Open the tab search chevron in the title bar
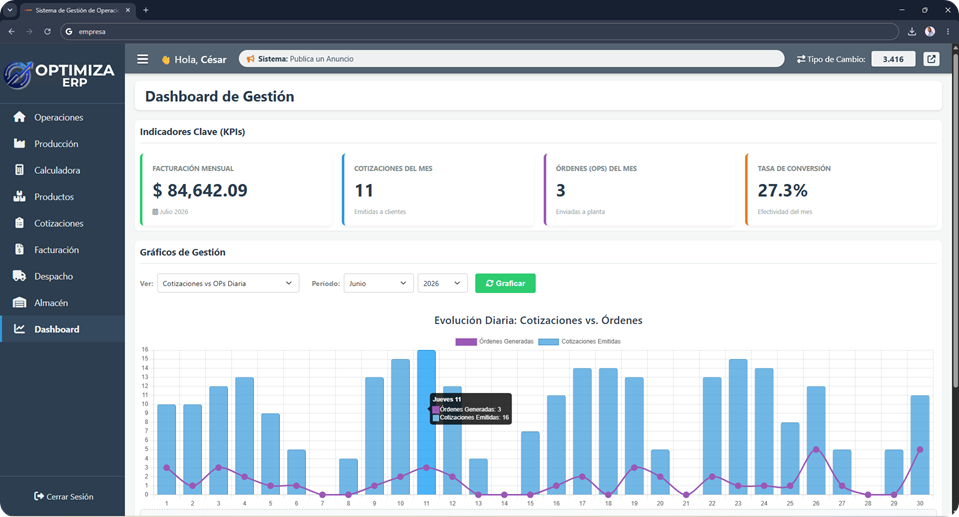 (10, 10)
